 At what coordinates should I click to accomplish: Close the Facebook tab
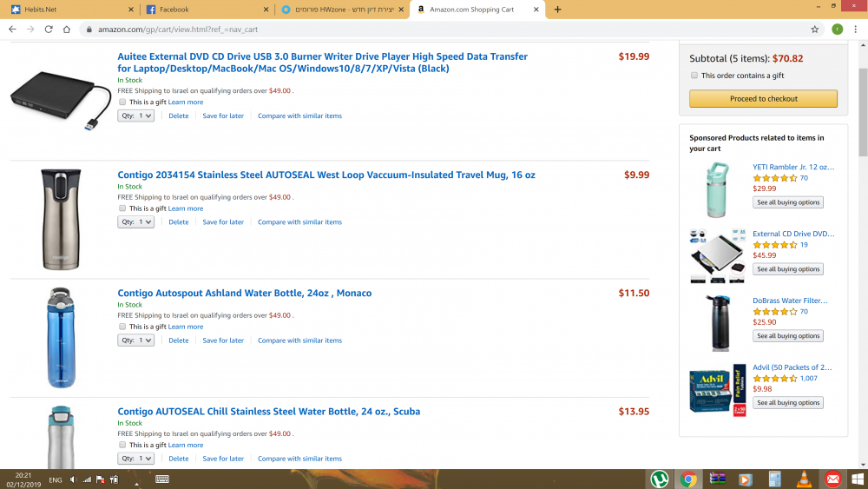click(266, 10)
